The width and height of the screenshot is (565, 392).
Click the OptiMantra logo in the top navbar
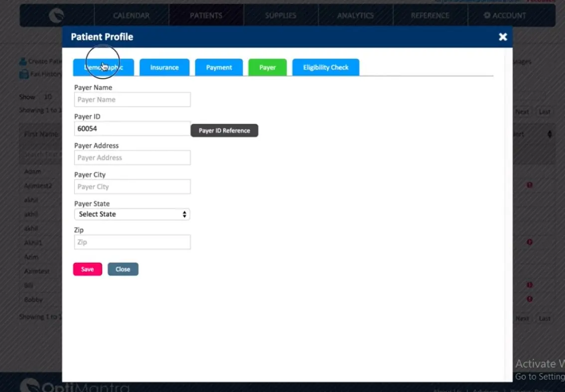(56, 15)
